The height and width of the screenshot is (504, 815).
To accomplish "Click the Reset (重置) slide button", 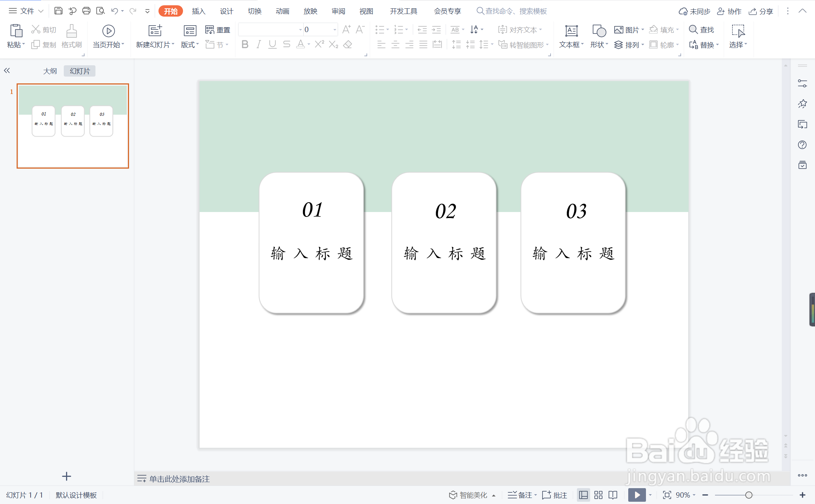I will tap(218, 30).
